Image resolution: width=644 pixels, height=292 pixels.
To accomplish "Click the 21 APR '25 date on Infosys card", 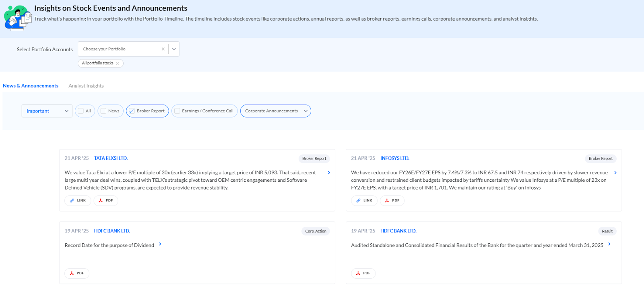I will point(363,158).
